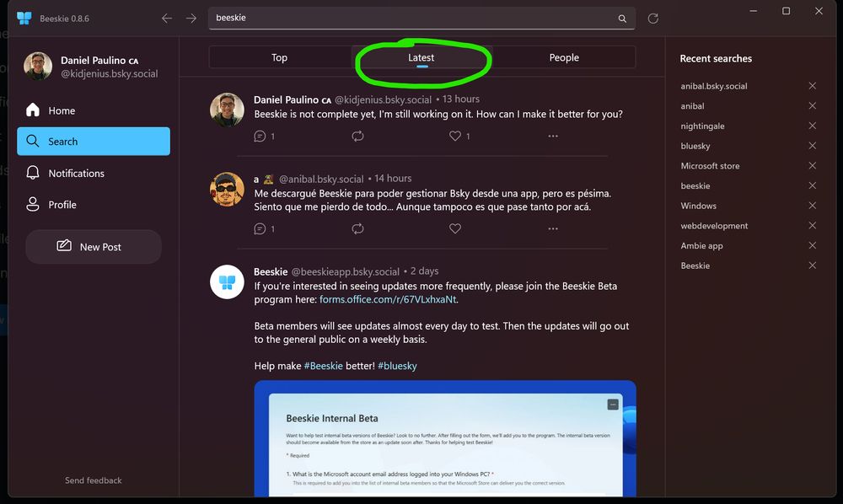Remove 'bluesky' from recent searches
Image resolution: width=843 pixels, height=504 pixels.
tap(813, 146)
